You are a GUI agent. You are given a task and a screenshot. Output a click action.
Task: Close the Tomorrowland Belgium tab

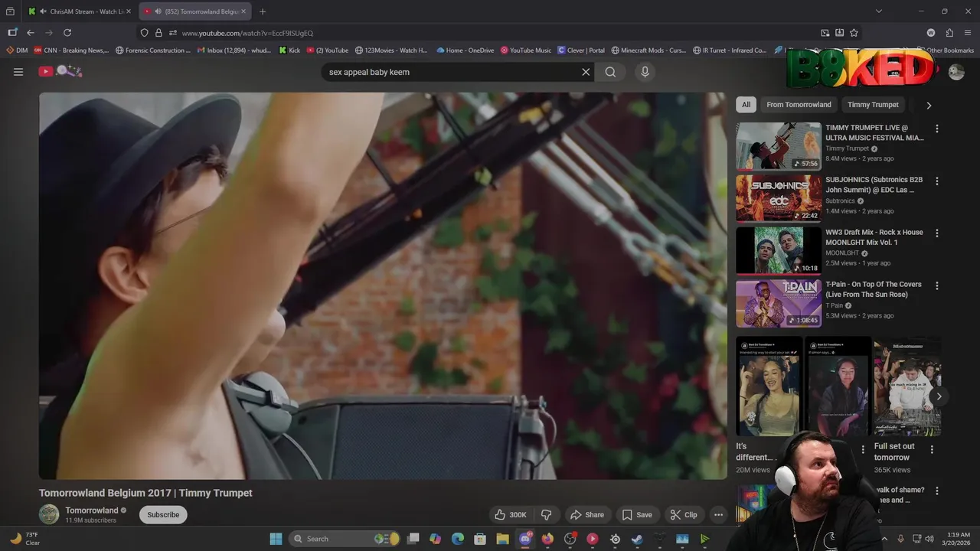(x=243, y=11)
